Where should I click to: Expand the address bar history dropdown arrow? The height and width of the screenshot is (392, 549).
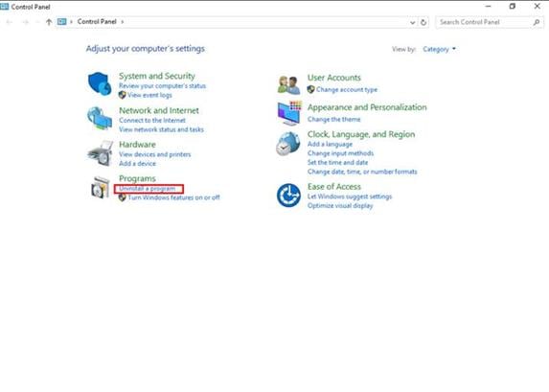[412, 22]
